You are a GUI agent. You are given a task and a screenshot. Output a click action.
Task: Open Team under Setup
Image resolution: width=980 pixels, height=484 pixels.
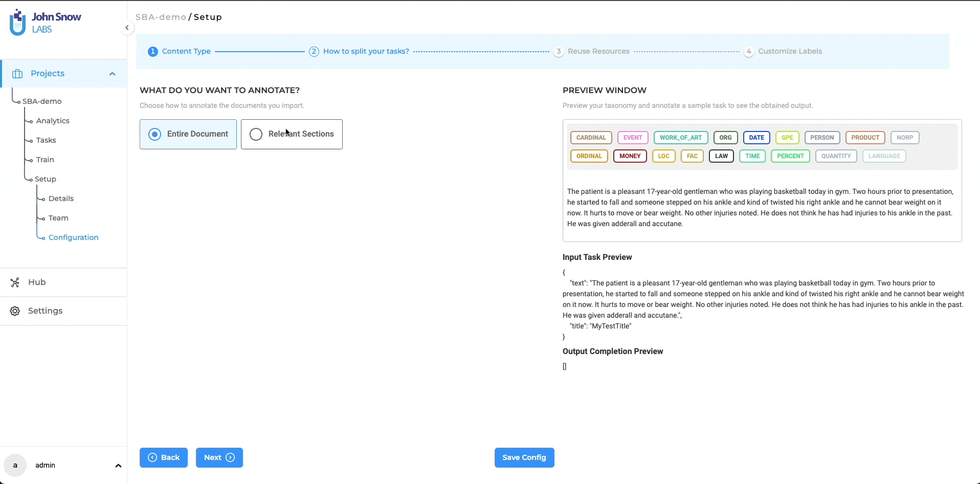[x=58, y=218]
